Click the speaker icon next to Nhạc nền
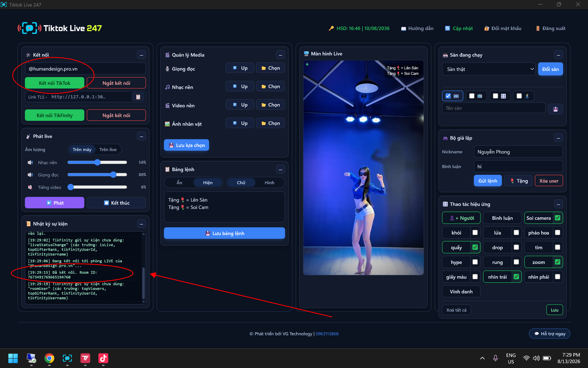This screenshot has width=588, height=368. [30, 162]
